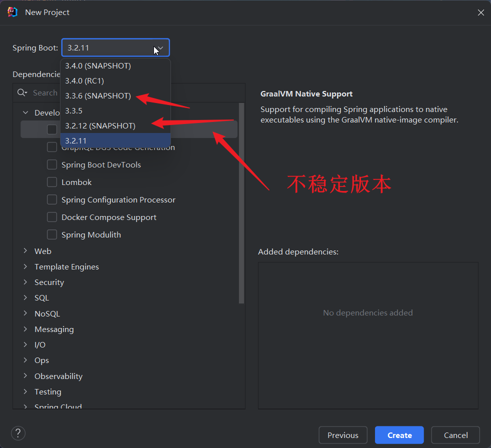Click the GraalVM Native Support heading

[306, 94]
